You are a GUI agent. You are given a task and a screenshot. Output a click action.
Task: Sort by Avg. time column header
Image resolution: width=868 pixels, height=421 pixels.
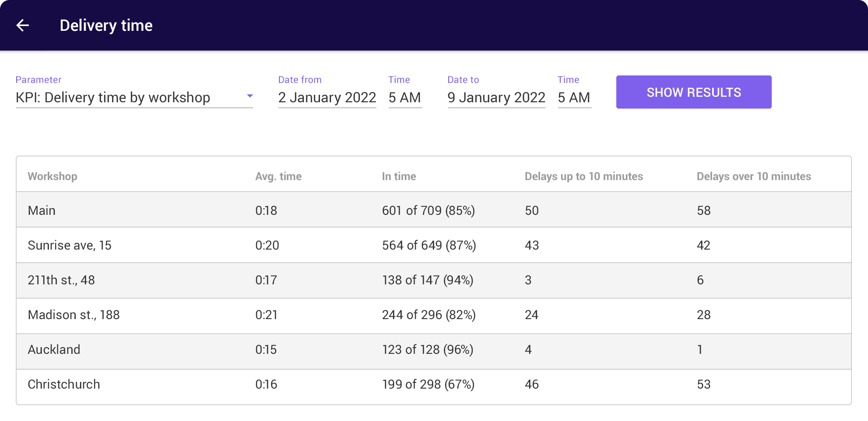coord(278,176)
